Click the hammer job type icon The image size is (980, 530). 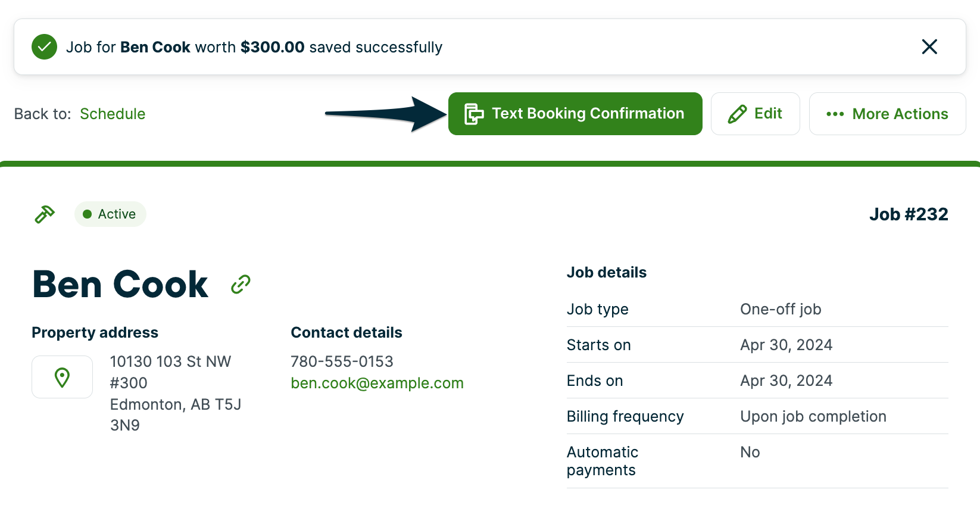tap(44, 214)
